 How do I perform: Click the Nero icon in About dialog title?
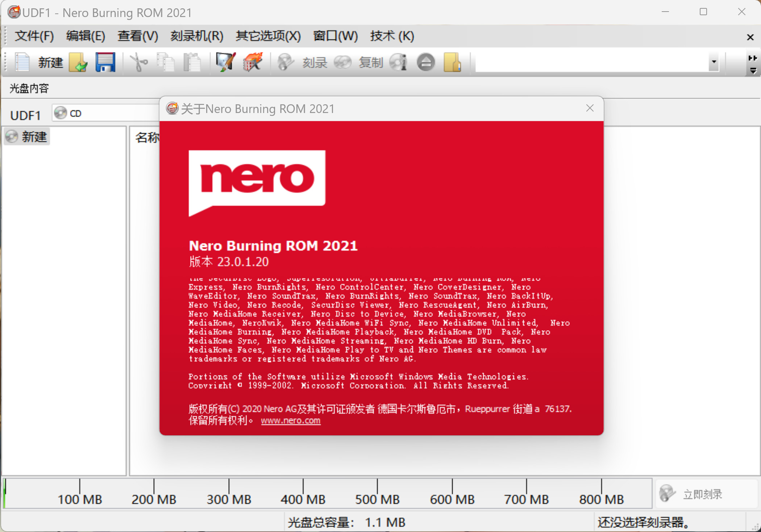(172, 108)
